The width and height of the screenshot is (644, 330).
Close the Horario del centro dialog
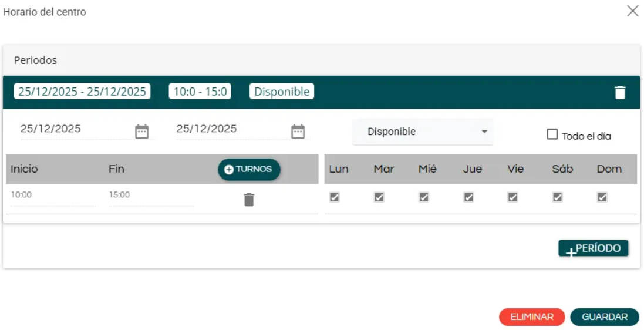tap(632, 11)
